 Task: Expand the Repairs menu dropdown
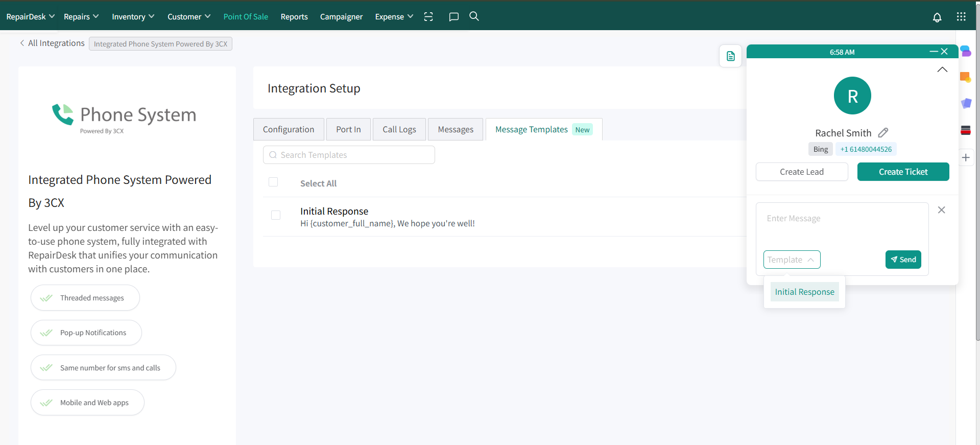(x=81, y=17)
